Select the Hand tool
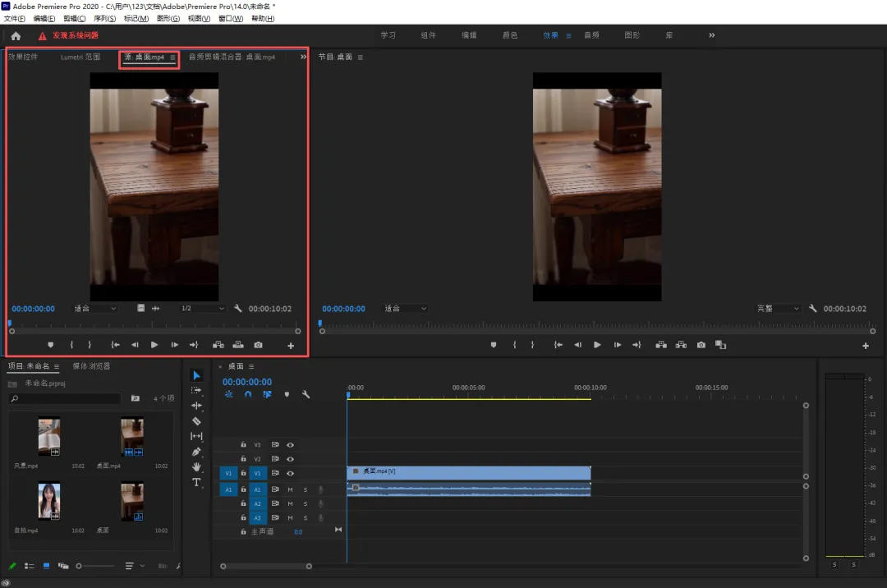887x588 pixels. 196,467
